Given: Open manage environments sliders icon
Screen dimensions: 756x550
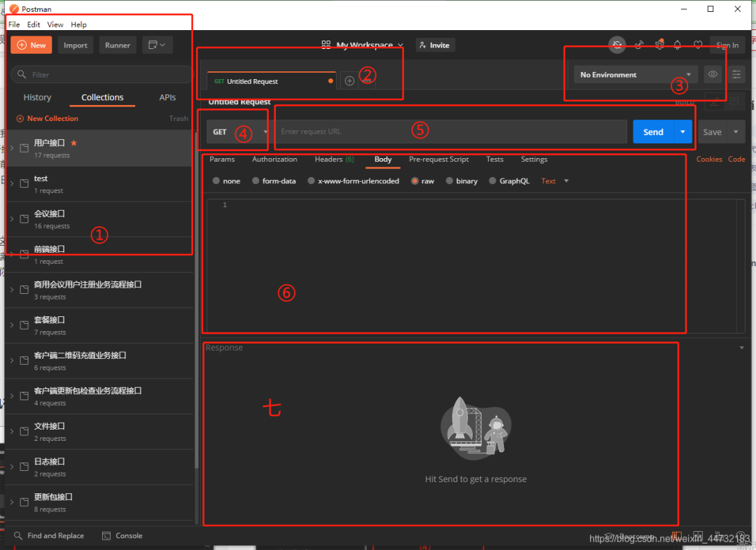Looking at the screenshot, I should (x=736, y=74).
